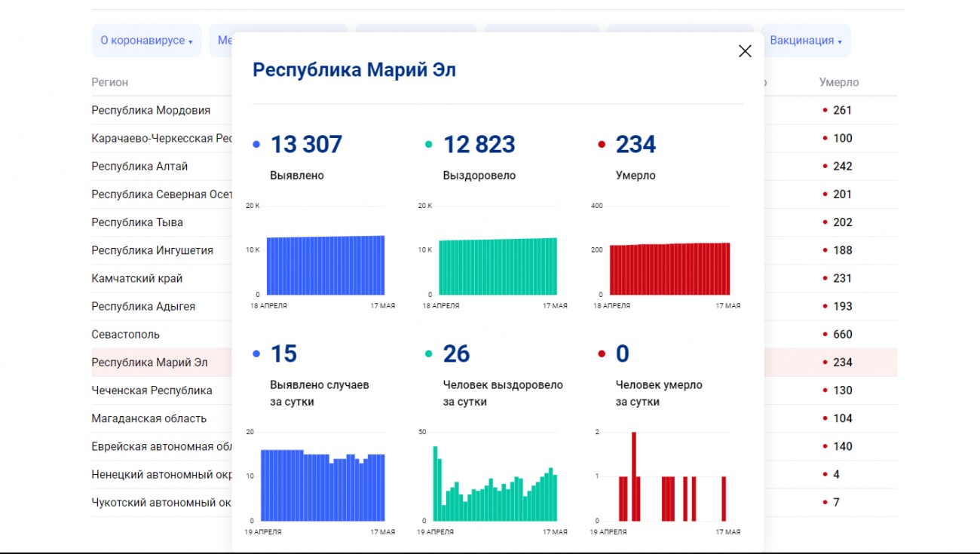Click the Умерло column header
Screen dimensions: 980x554
[x=839, y=82]
